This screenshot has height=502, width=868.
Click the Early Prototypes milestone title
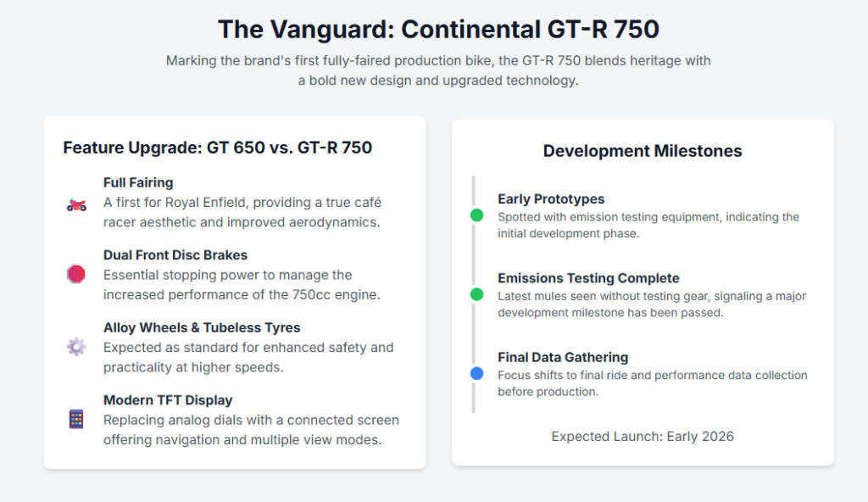551,199
